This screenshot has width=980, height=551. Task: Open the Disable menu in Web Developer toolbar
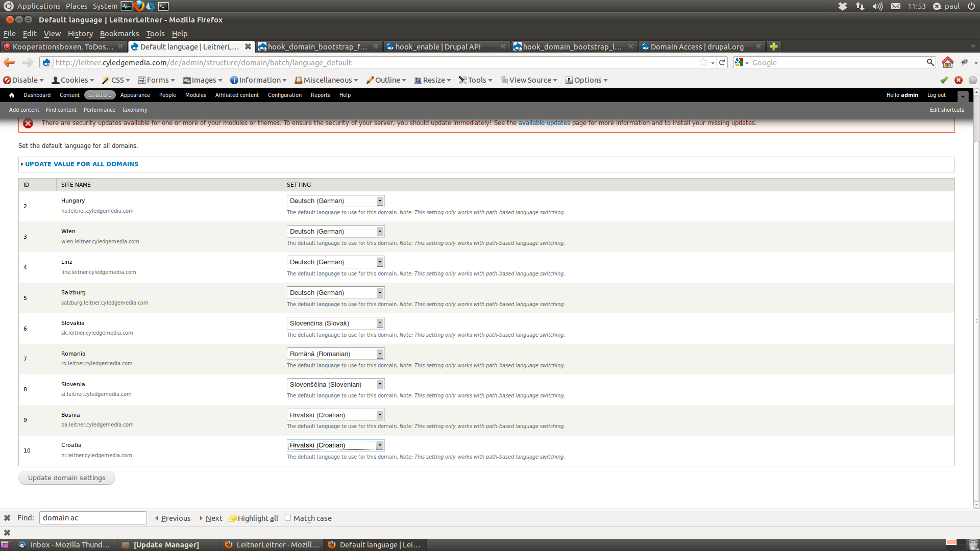(23, 80)
